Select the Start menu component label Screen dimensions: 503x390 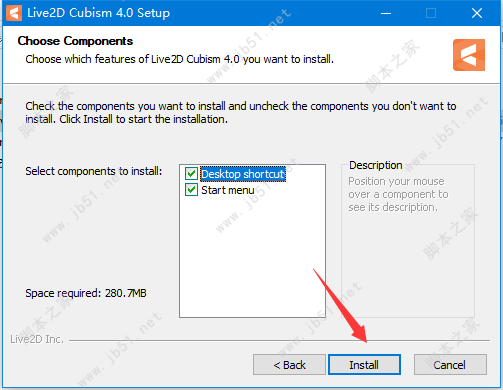[228, 190]
